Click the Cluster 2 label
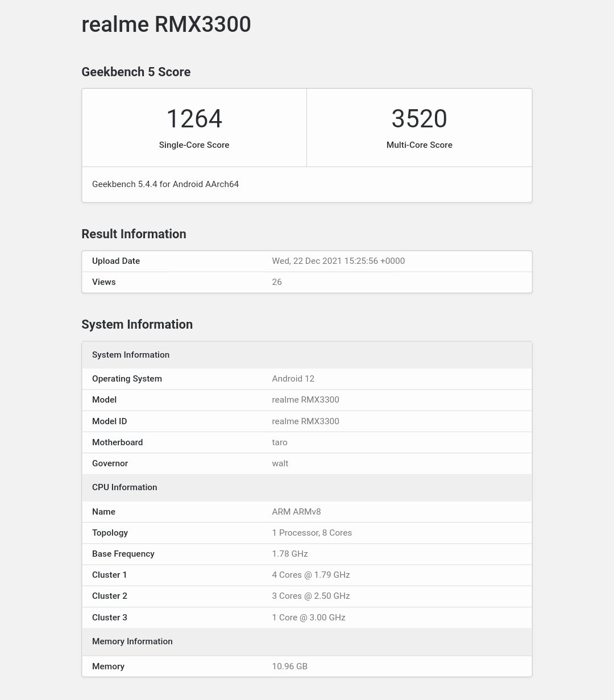Screen dimensions: 614x700 [110, 596]
